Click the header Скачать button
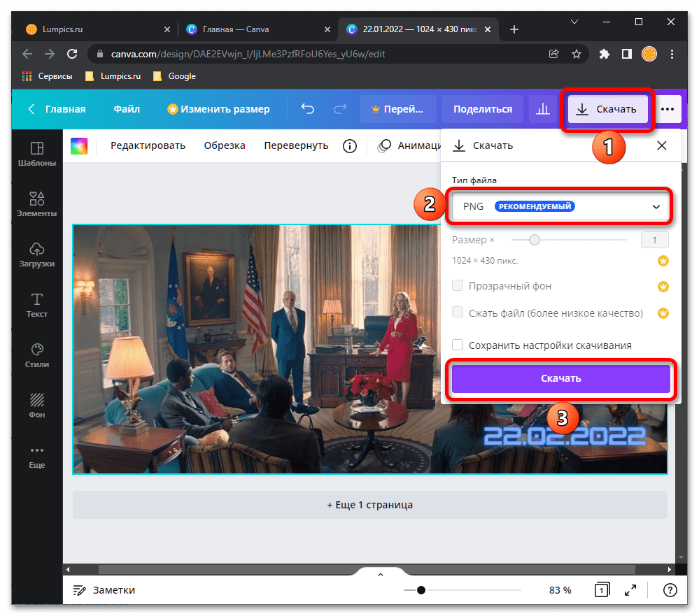The height and width of the screenshot is (616, 699). pos(607,108)
